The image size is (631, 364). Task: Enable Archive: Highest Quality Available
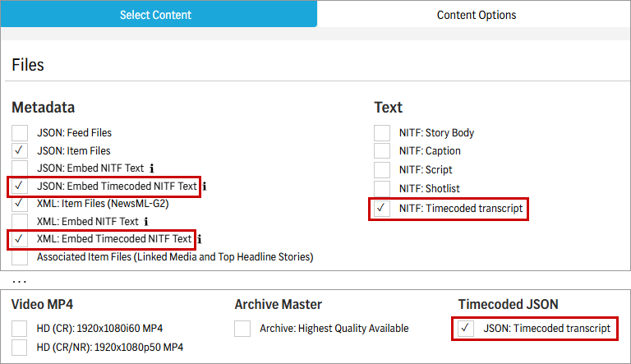[x=242, y=329]
